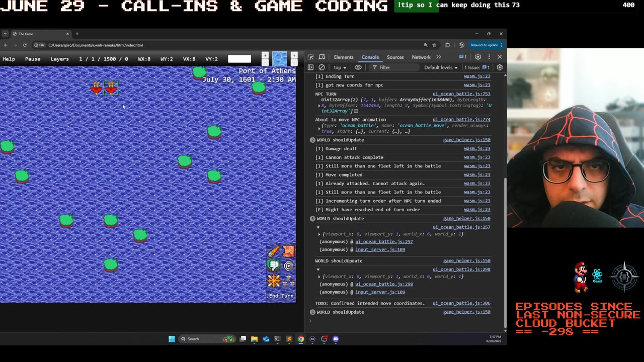
Task: Click 'Cannon attack complete' log message
Action: pyautogui.click(x=354, y=157)
